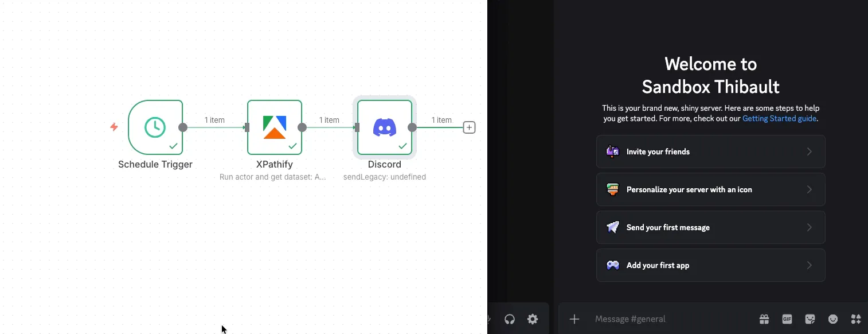The height and width of the screenshot is (334, 868).
Task: Open the apps launcher icon beside the emoji picker
Action: (855, 319)
